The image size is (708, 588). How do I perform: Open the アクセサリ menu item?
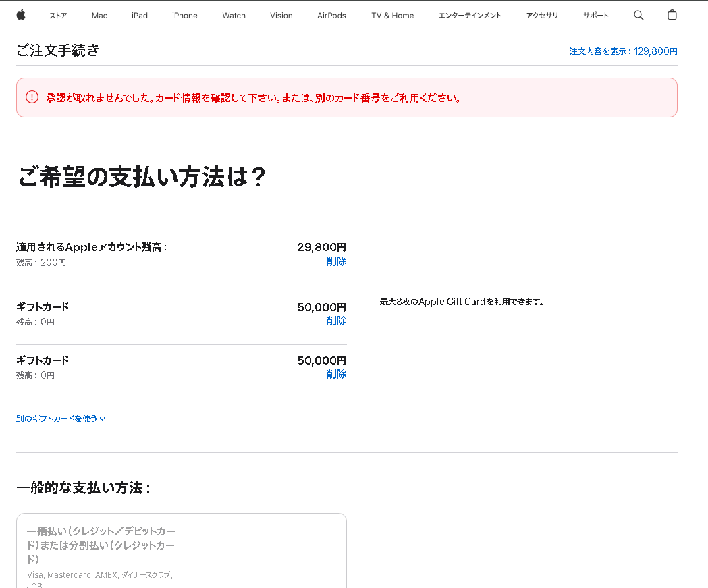(x=542, y=16)
